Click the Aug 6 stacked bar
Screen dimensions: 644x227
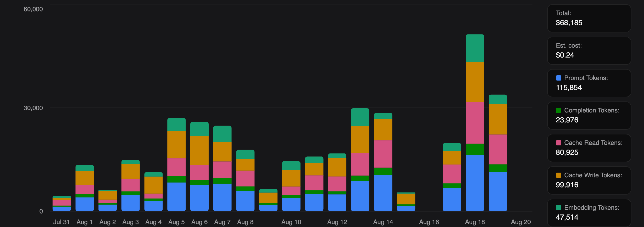pos(199,167)
